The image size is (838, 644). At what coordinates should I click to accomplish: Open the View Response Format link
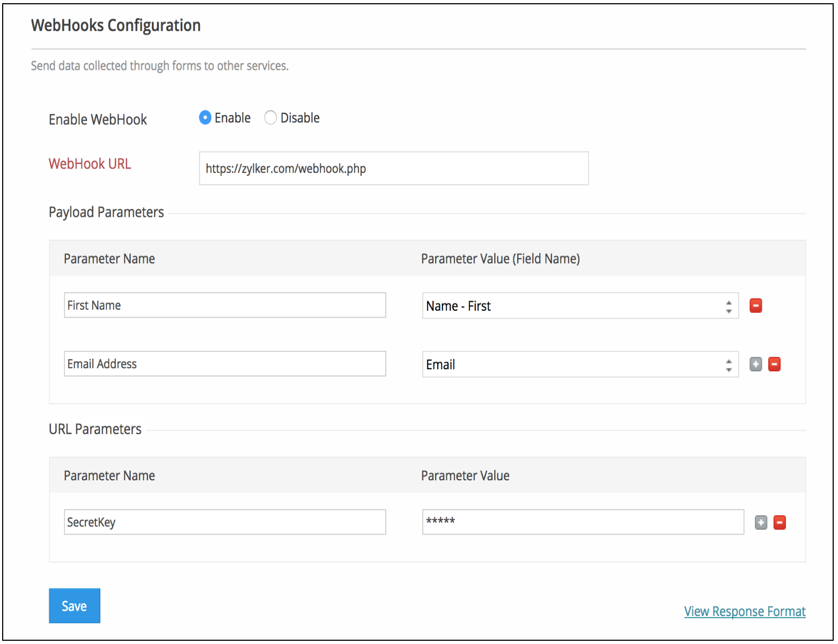pos(745,611)
